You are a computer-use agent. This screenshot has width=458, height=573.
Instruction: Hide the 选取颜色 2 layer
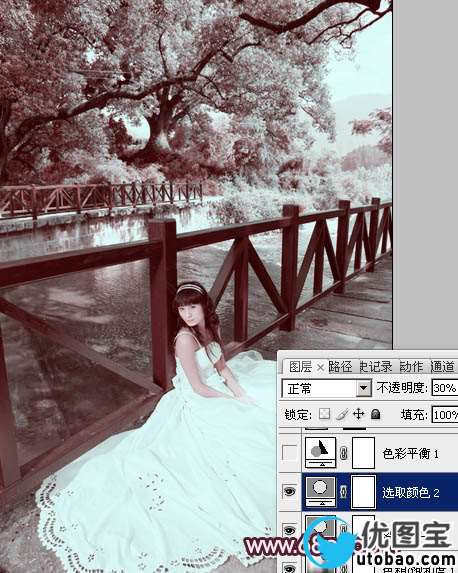(x=289, y=492)
